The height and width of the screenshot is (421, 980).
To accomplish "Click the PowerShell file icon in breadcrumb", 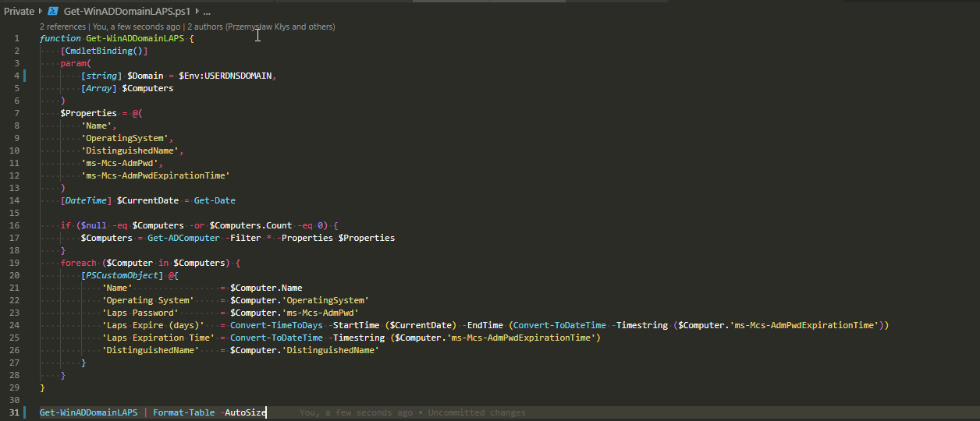I will (53, 12).
